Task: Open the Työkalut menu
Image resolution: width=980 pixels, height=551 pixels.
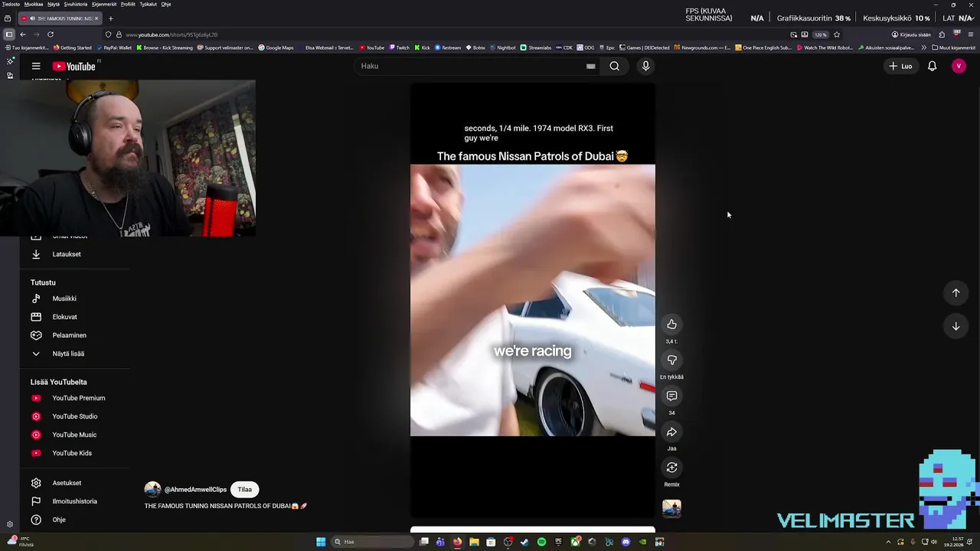Action: click(x=148, y=4)
